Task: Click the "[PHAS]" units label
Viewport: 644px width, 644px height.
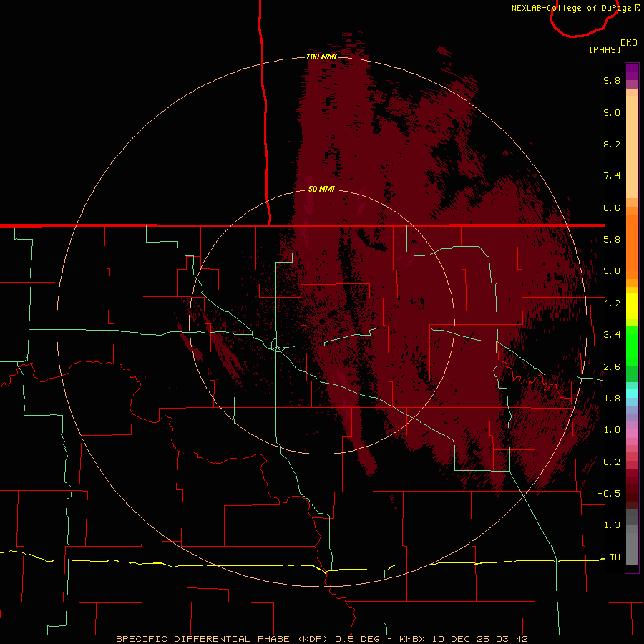Action: (605, 49)
